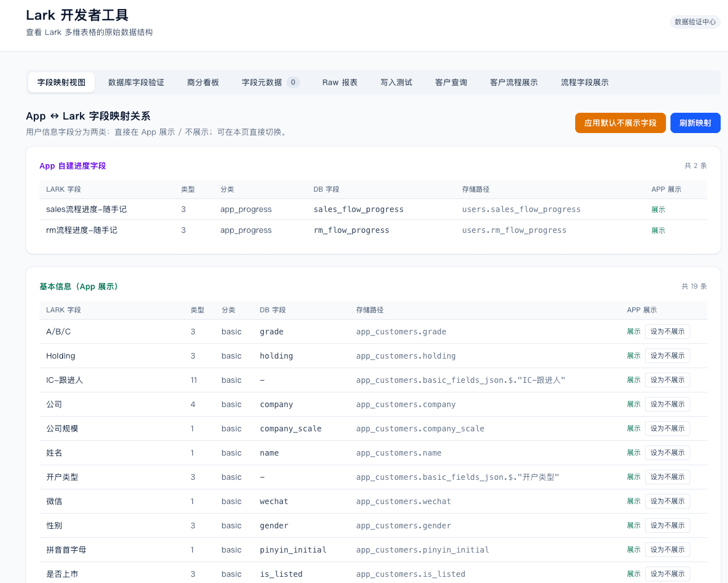The image size is (728, 583).
Task: Click the users.rm_flow_progress storage path
Action: coord(514,230)
